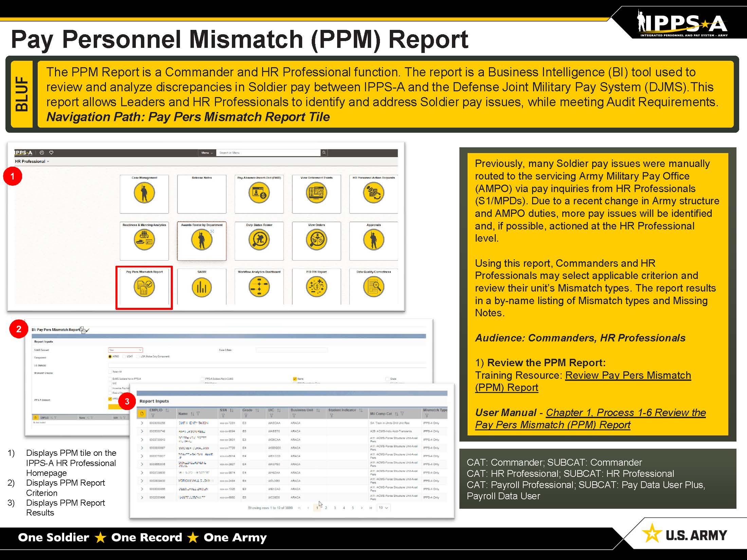This screenshot has width=747, height=560.
Task: Open the Pay Pers Mismatch Report tile
Action: 144,287
